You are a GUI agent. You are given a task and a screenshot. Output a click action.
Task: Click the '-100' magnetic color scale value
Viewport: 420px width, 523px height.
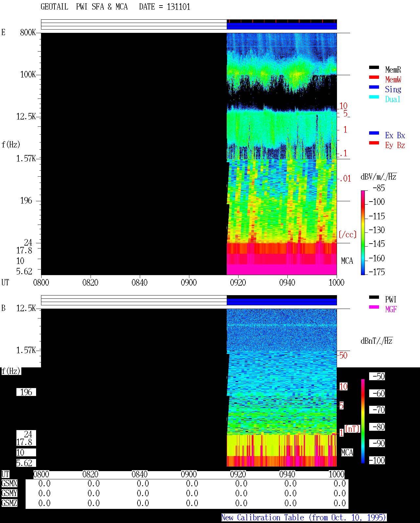click(x=377, y=460)
